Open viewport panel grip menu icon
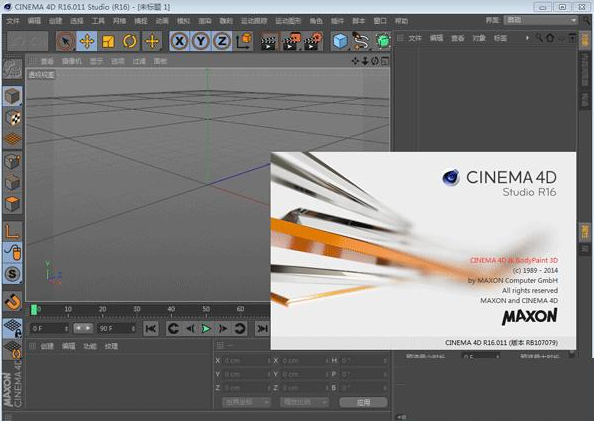594x421 pixels. (33, 61)
